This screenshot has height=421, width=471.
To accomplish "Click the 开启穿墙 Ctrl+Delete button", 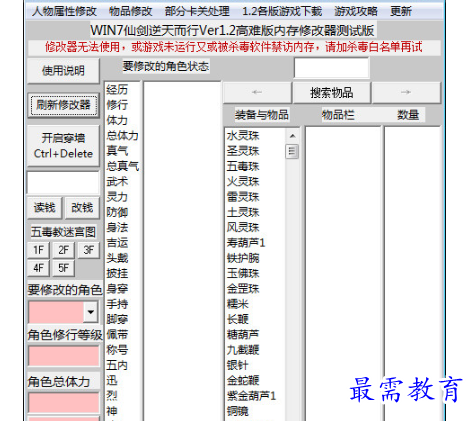I will click(x=63, y=146).
